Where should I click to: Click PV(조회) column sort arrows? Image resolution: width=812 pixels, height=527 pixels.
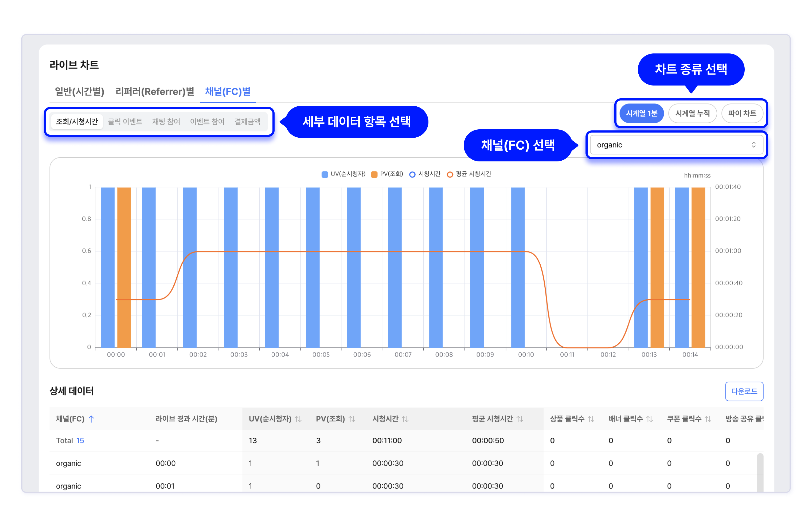pos(352,419)
